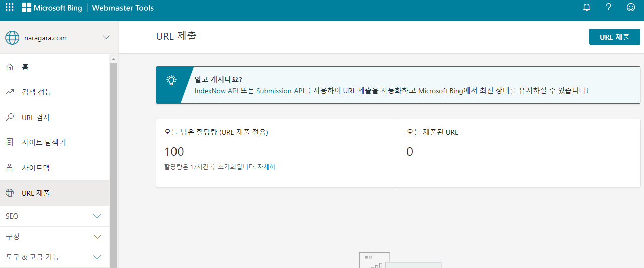The height and width of the screenshot is (268, 644).
Task: Click the Microsoft Bing logo
Action: click(x=51, y=8)
